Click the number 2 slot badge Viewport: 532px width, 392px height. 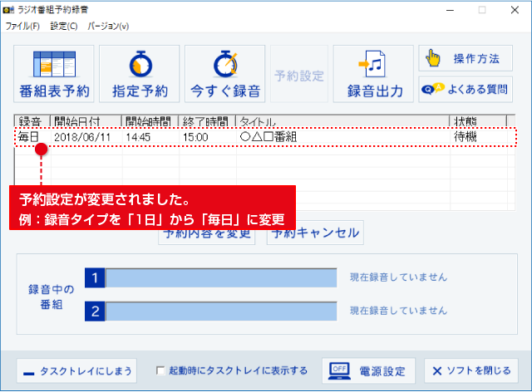click(95, 311)
